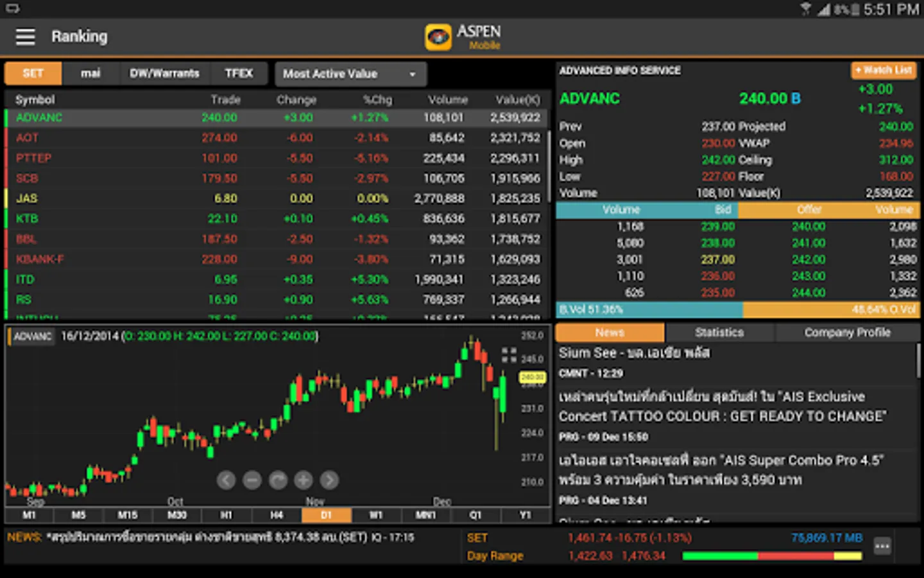Tap the ADVANC chart symbol label
The image size is (924, 578).
32,337
